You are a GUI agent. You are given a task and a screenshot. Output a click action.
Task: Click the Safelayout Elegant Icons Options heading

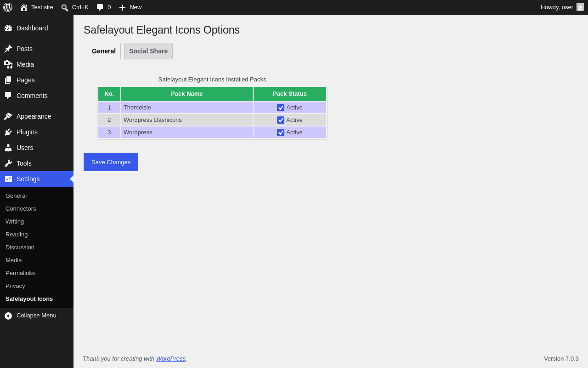pos(162,30)
